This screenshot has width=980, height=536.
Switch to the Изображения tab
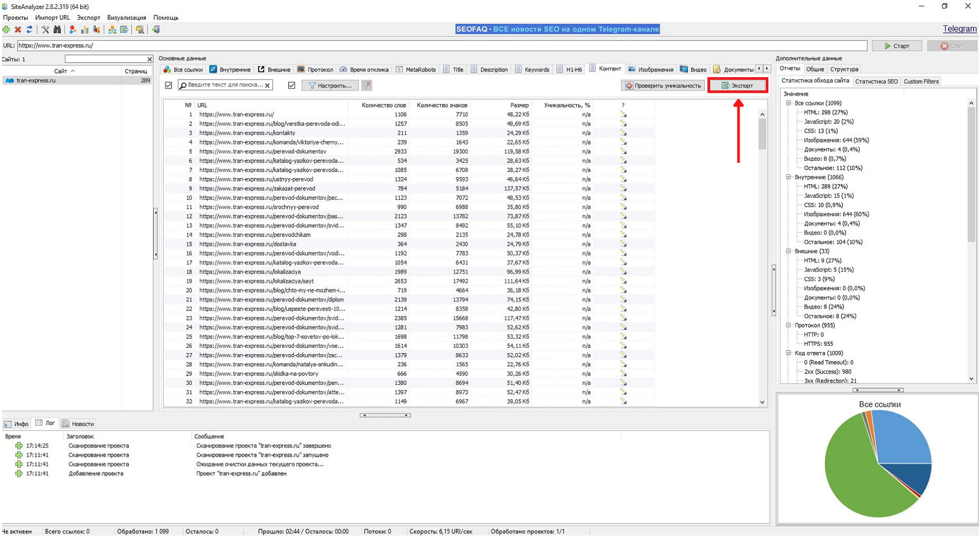(651, 70)
